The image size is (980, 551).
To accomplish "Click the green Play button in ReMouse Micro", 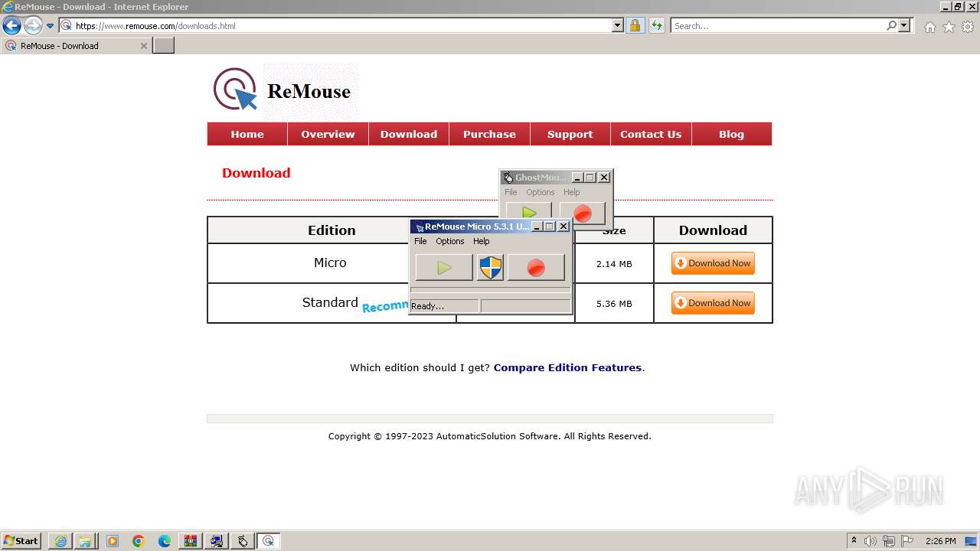I will (444, 268).
